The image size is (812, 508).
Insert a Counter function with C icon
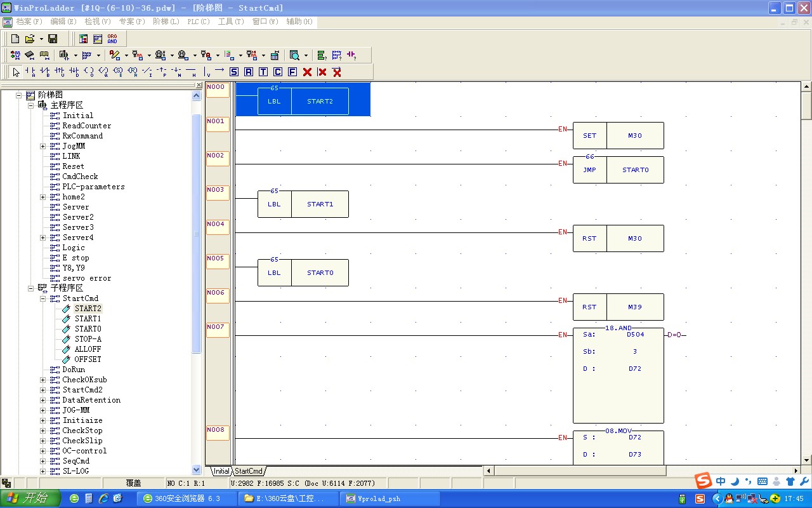[278, 72]
